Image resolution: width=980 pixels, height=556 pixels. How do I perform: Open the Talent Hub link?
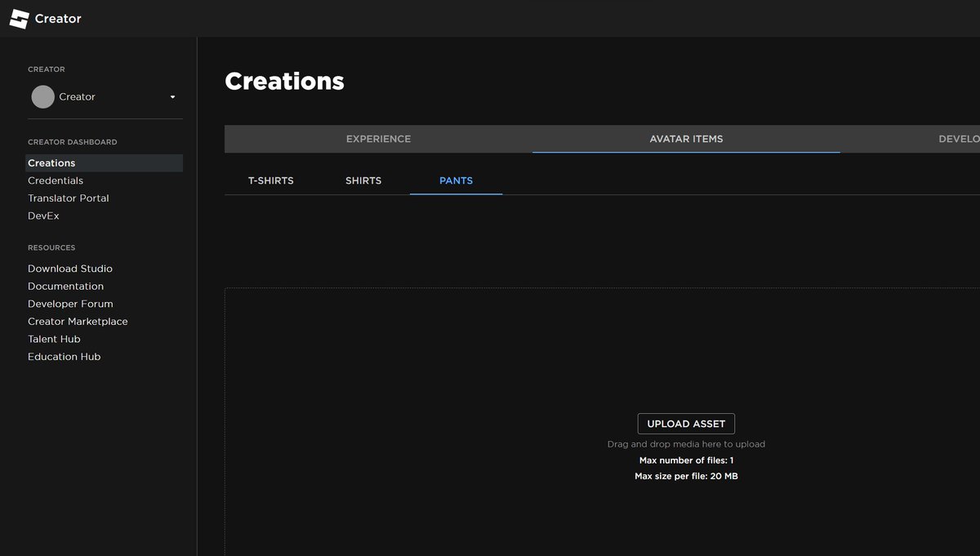(x=54, y=339)
